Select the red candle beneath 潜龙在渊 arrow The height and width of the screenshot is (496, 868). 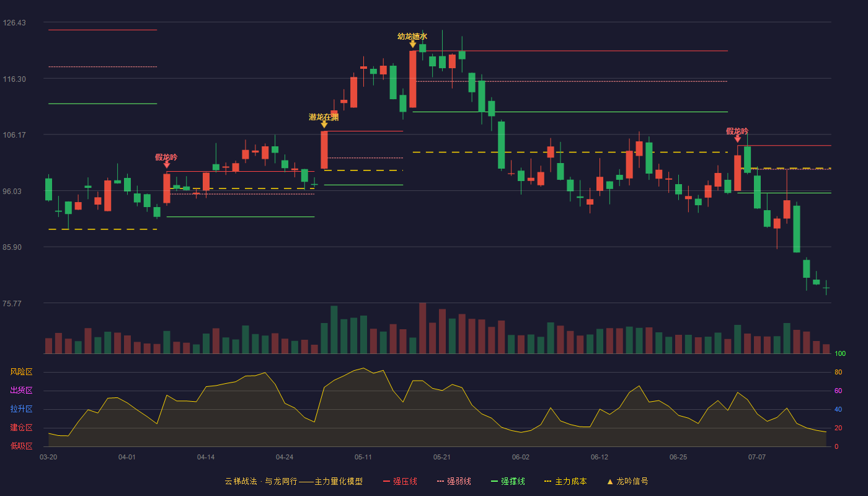pos(324,149)
